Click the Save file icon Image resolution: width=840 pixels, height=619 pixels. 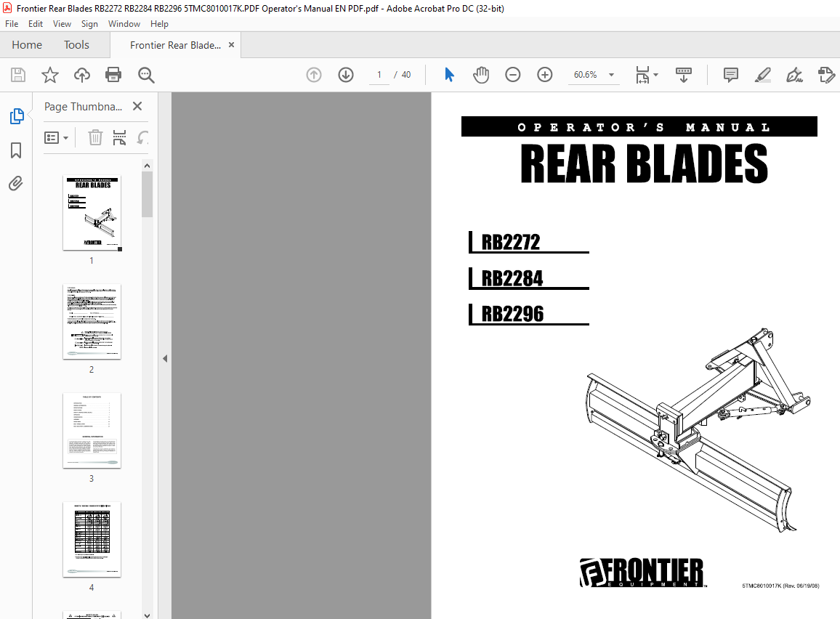(18, 75)
